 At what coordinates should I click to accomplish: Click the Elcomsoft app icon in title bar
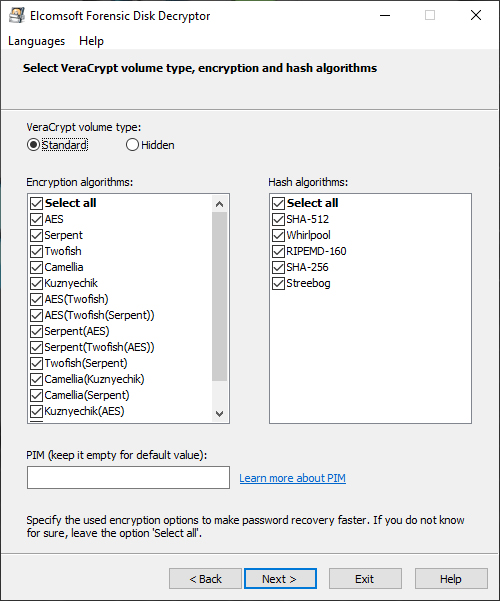[16, 15]
